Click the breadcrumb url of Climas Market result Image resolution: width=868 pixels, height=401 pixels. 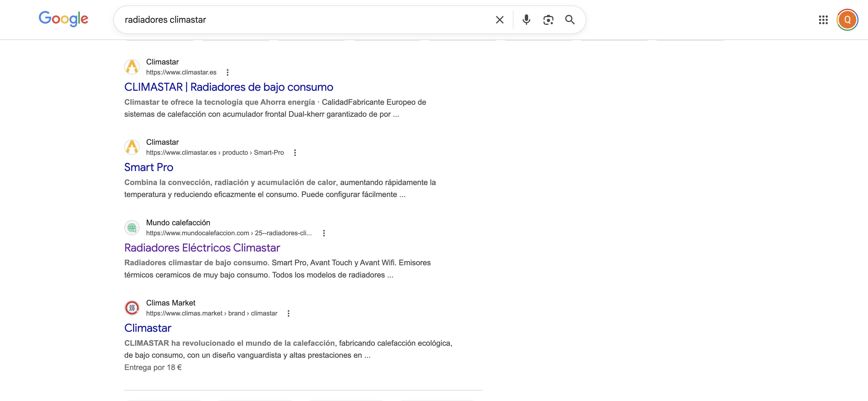(x=211, y=313)
